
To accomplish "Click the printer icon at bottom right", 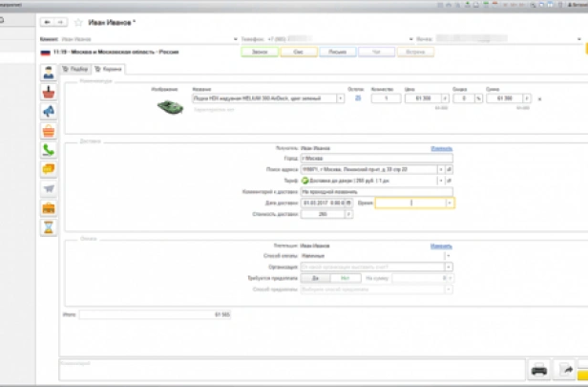I will pyautogui.click(x=539, y=370).
